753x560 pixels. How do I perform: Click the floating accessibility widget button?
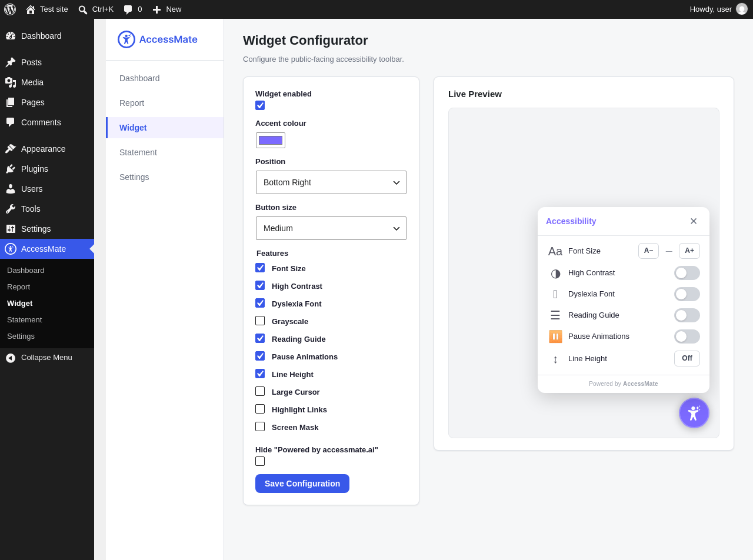(x=694, y=413)
